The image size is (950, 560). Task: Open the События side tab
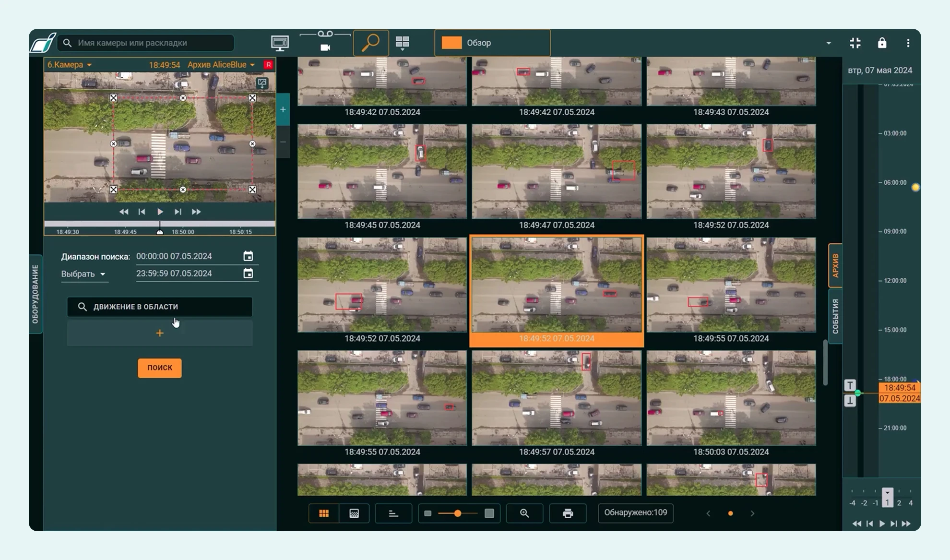[835, 316]
